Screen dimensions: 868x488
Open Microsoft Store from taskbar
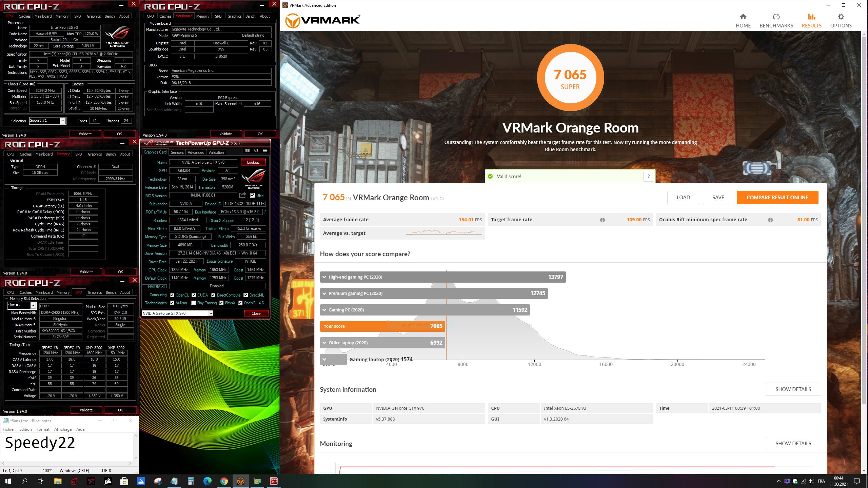coord(124,481)
